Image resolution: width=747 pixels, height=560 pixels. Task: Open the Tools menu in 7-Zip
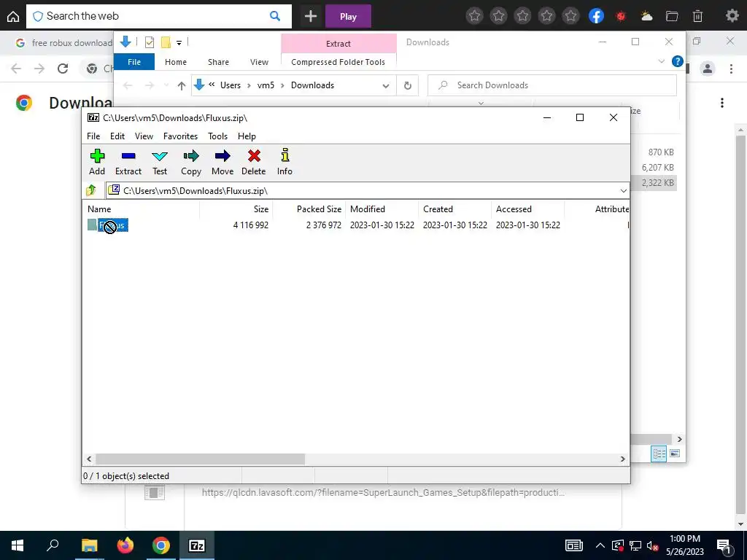pos(217,136)
